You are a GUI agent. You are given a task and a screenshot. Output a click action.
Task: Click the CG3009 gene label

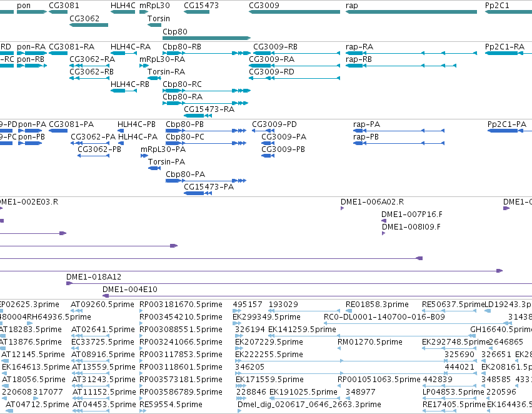(264, 6)
